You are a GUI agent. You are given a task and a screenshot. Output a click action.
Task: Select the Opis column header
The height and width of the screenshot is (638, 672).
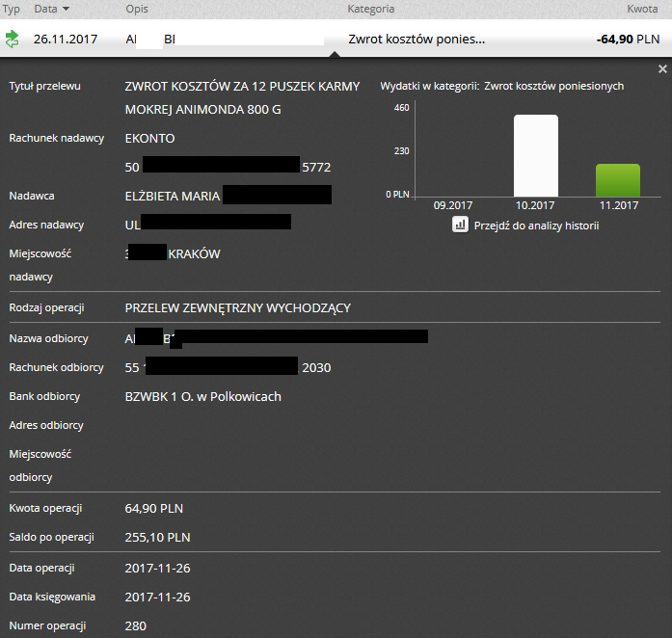coord(137,9)
